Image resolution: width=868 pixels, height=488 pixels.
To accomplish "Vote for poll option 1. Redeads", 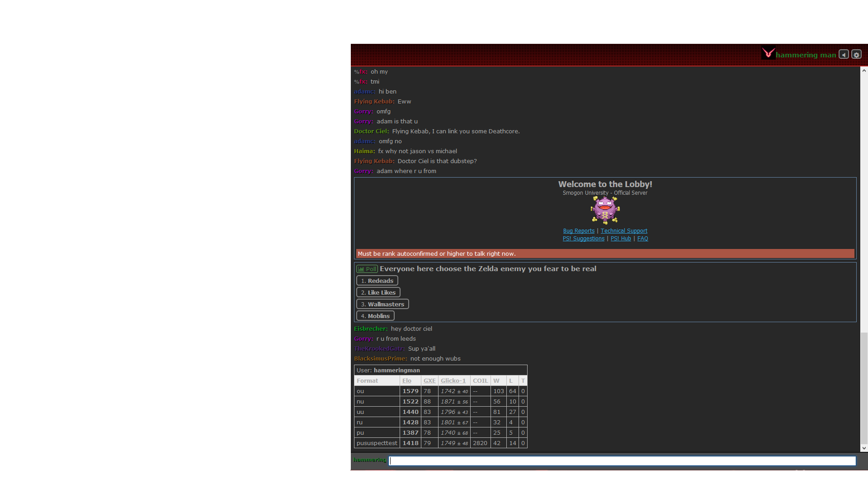I will [x=377, y=281].
